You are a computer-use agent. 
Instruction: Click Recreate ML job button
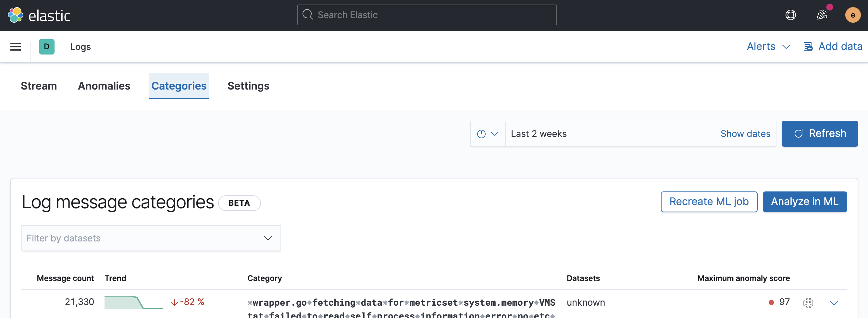click(x=709, y=202)
